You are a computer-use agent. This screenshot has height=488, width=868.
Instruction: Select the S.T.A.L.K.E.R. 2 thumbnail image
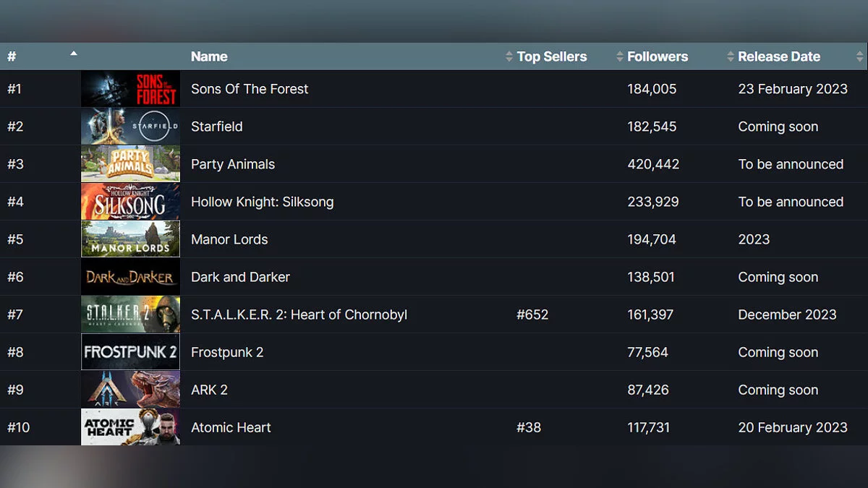pos(130,314)
